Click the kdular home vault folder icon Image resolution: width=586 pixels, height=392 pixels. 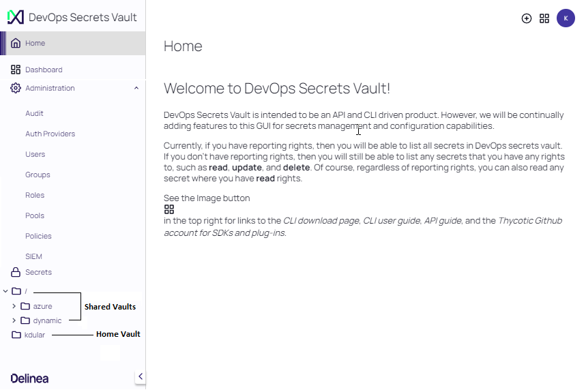click(x=16, y=335)
